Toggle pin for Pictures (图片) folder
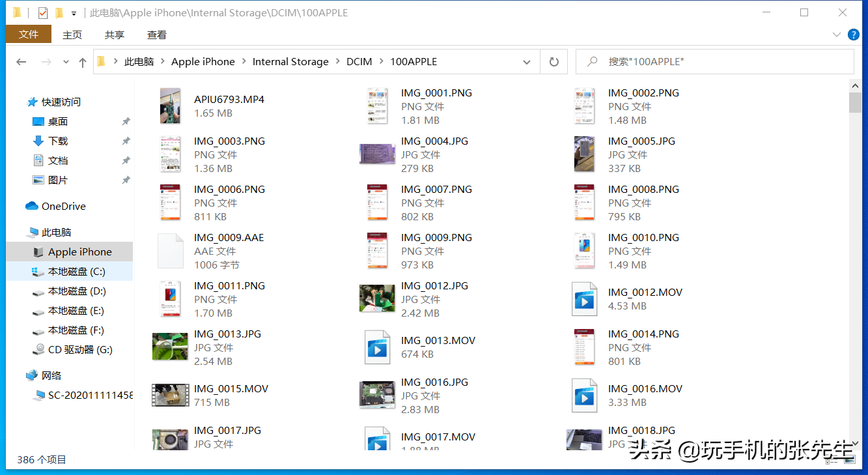The height and width of the screenshot is (475, 868). [x=126, y=180]
